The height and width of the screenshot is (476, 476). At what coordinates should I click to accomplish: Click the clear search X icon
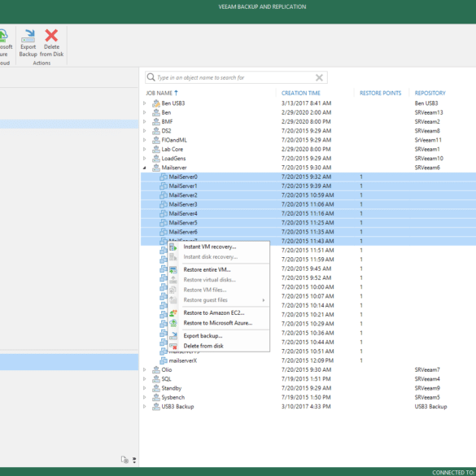pyautogui.click(x=319, y=78)
